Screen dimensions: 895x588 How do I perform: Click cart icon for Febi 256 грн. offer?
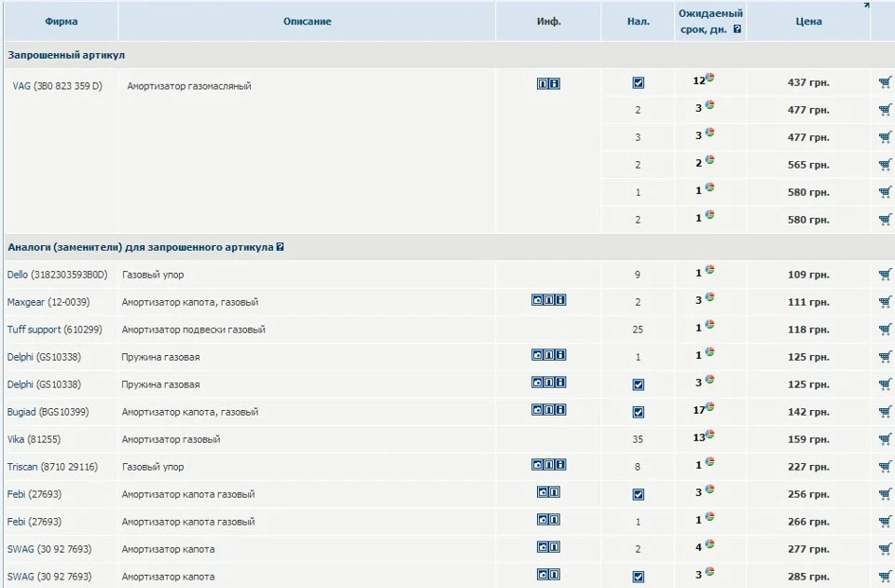tap(885, 495)
